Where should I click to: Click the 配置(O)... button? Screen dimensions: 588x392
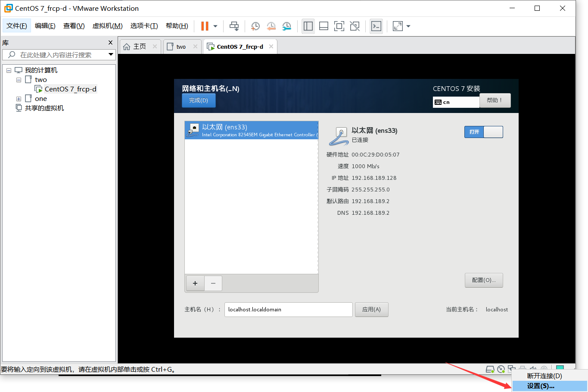coord(484,280)
